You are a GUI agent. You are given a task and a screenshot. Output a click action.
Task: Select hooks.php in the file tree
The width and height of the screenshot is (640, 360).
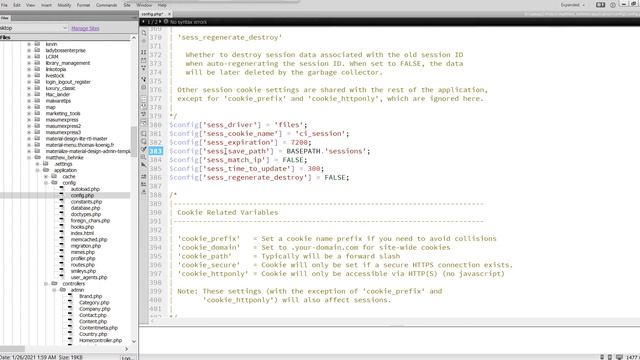pos(82,227)
